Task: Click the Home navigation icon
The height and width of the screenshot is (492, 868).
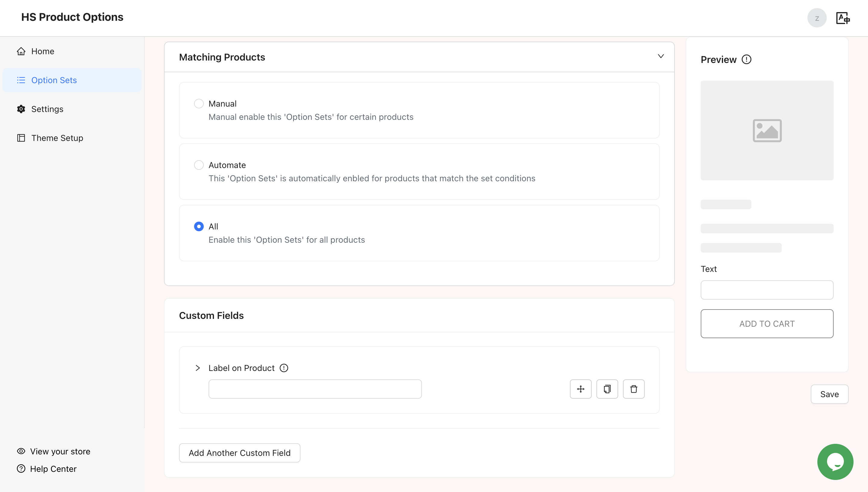Action: click(x=21, y=51)
